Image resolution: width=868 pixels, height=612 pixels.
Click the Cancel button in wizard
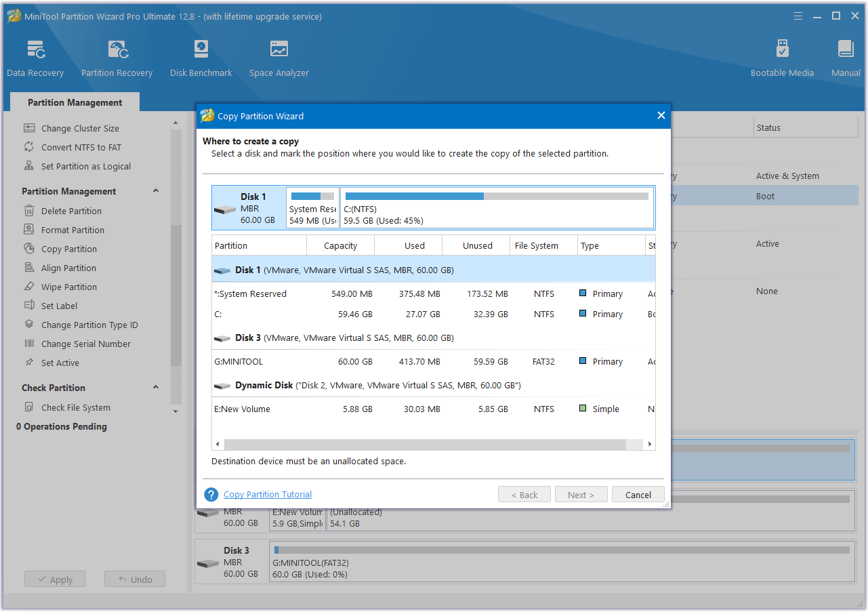(x=638, y=495)
